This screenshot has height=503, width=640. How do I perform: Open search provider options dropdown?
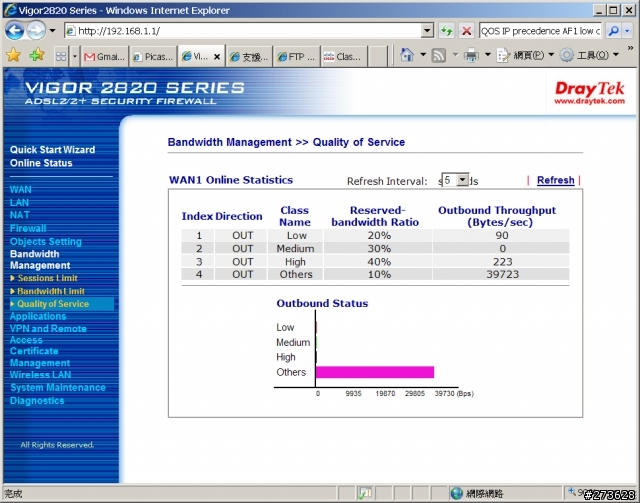point(627,31)
